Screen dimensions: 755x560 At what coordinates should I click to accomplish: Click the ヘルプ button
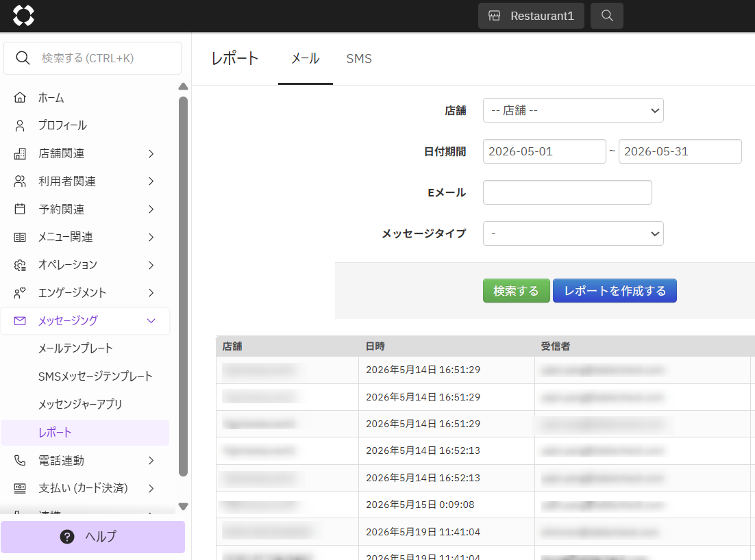92,537
